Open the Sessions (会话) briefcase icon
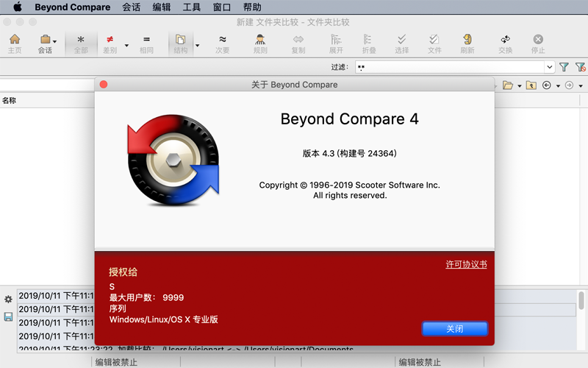 point(45,43)
